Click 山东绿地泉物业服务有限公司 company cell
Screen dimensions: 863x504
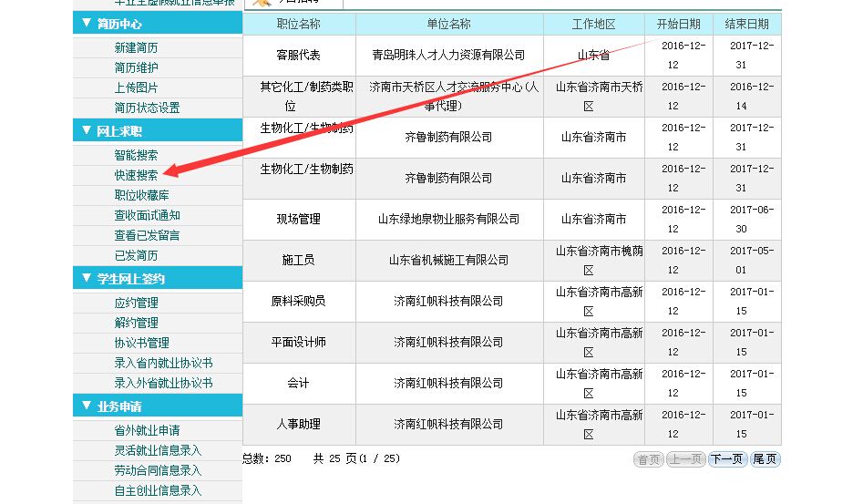click(449, 219)
